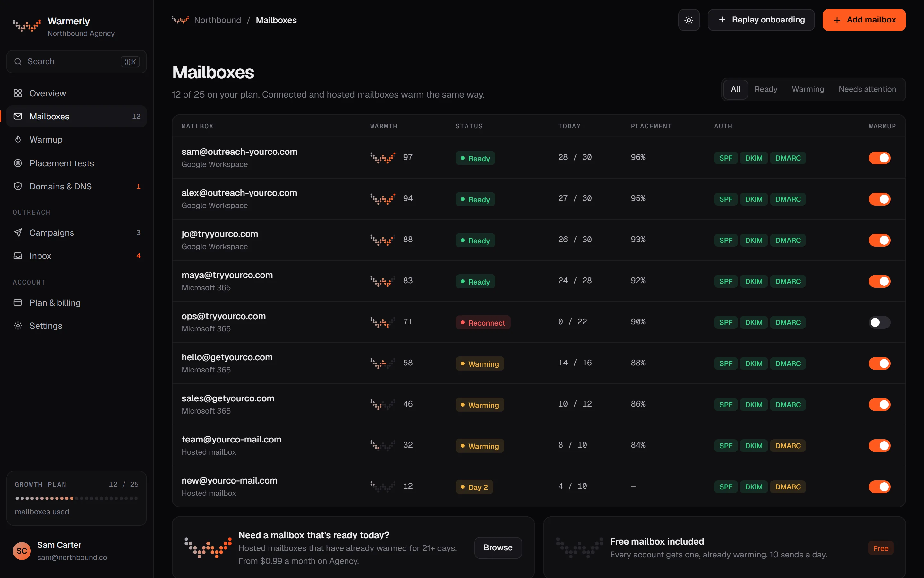Click the Inbox tray icon
The image size is (924, 578).
[18, 255]
